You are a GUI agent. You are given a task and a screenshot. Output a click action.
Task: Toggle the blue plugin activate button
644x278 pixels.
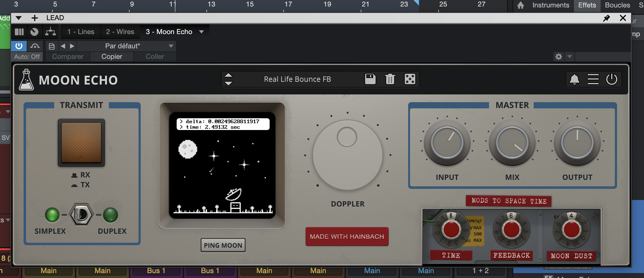pos(19,46)
